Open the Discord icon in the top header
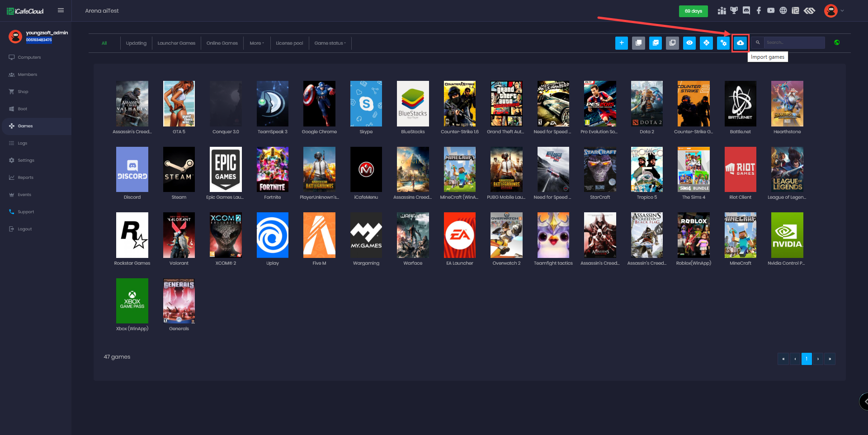Viewport: 868px width, 435px height. 746,11
